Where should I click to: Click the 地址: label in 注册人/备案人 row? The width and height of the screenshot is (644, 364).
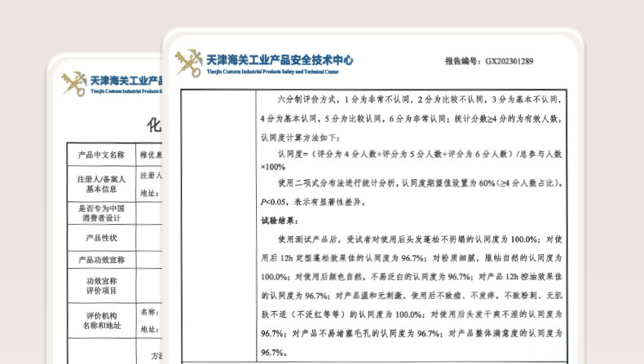click(x=149, y=193)
